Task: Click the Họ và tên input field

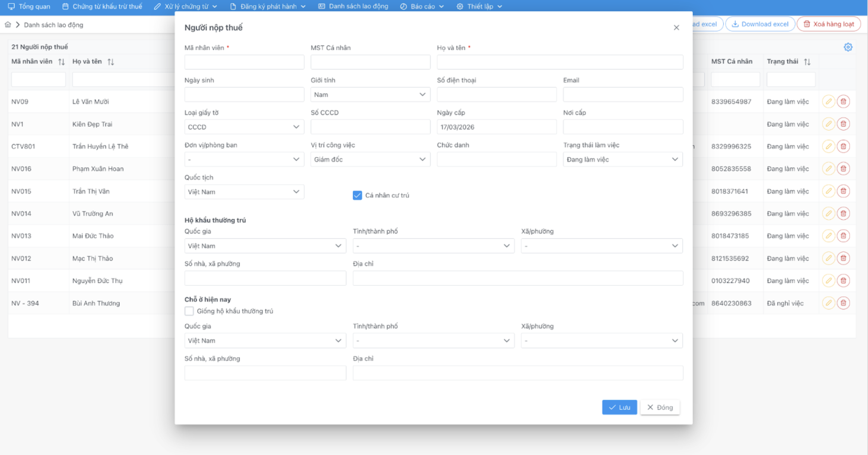Action: coord(559,62)
